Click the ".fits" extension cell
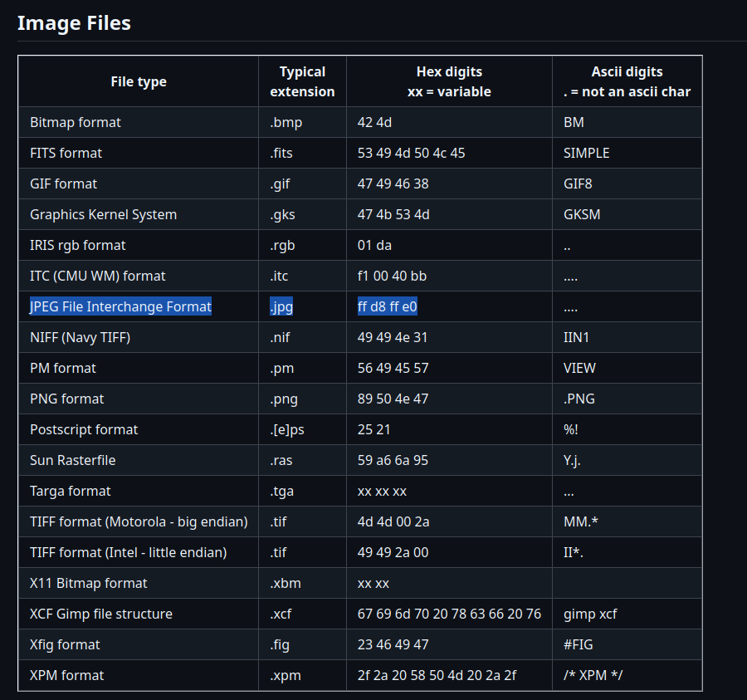This screenshot has width=747, height=700. [x=281, y=153]
